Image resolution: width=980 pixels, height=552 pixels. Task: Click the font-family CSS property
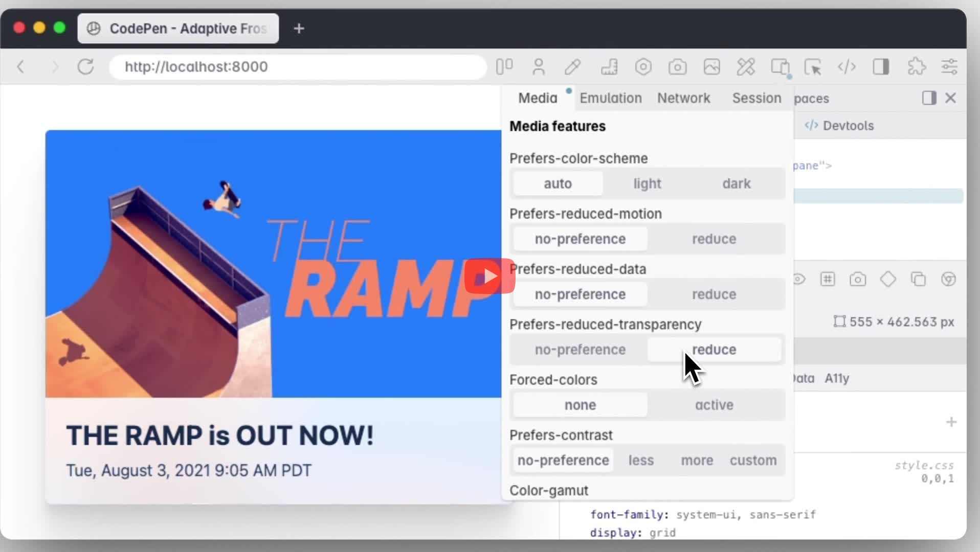coord(629,515)
